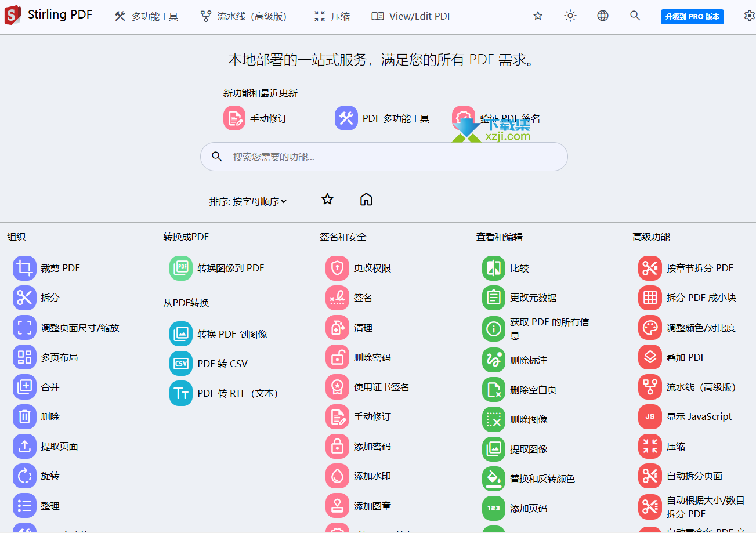The height and width of the screenshot is (533, 756).
Task: Toggle dark mode sun icon
Action: click(570, 16)
